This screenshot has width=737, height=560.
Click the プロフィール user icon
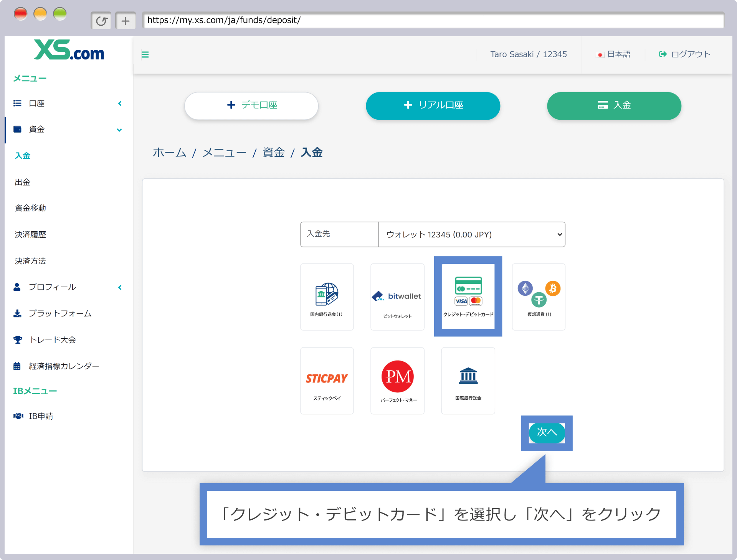pos(17,287)
